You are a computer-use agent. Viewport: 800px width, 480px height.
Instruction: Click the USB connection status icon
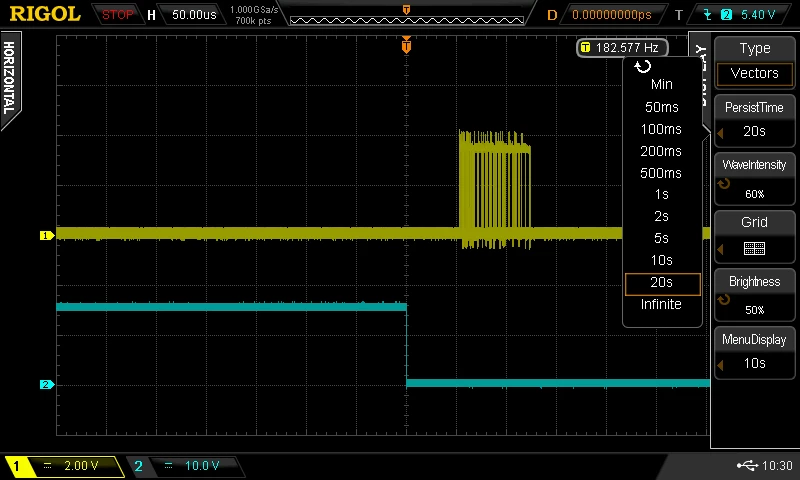747,465
